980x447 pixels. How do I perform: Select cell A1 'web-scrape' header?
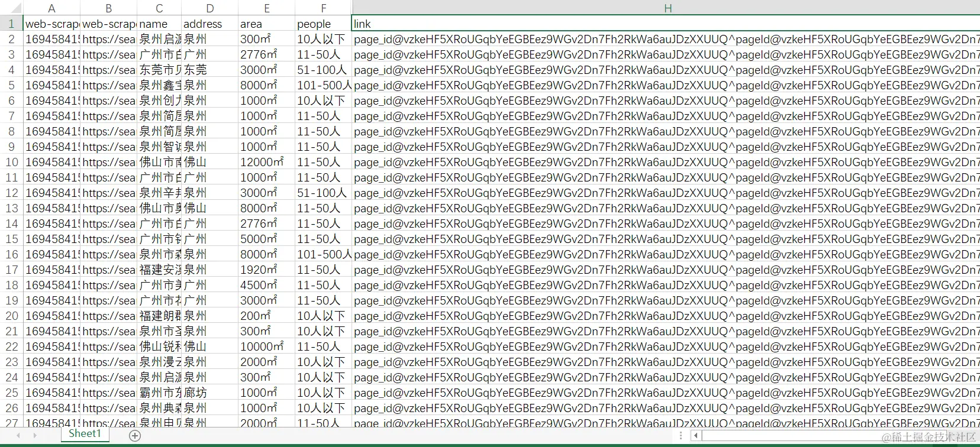51,24
